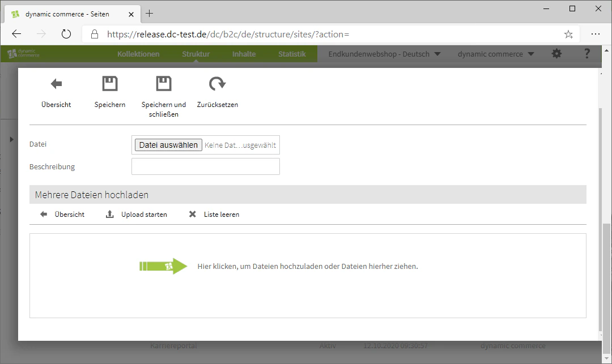Click Zurücksetzen label
Image resolution: width=612 pixels, height=364 pixels.
click(x=218, y=105)
